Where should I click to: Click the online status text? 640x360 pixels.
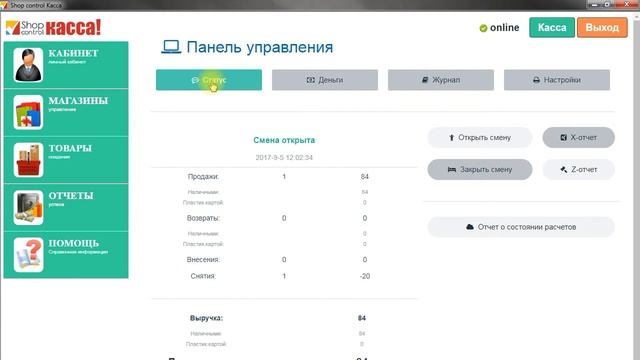click(504, 28)
